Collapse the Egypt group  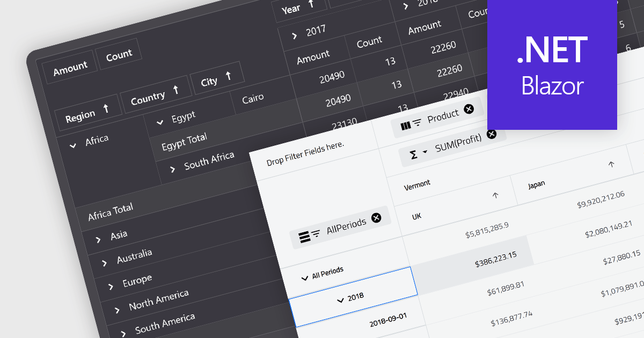coord(159,122)
